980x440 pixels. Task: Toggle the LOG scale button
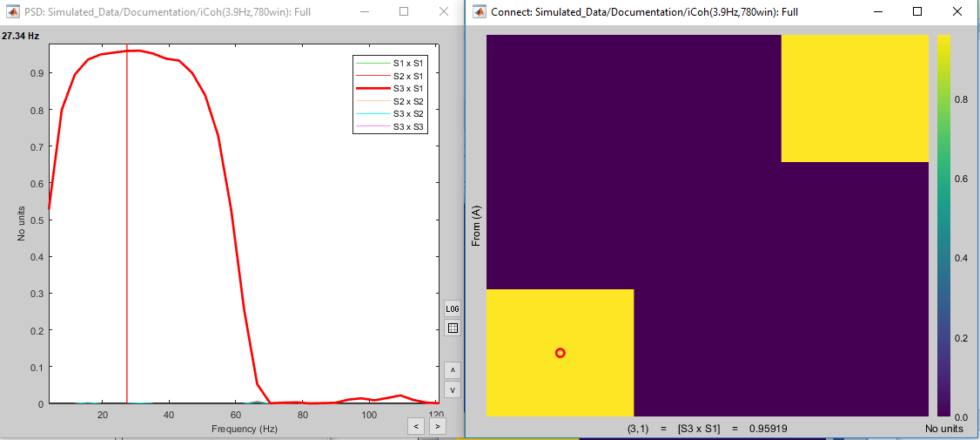453,308
